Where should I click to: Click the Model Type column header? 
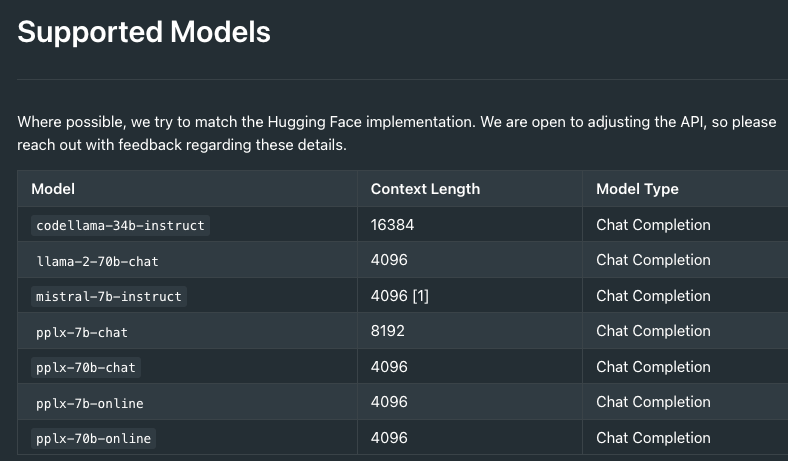point(637,189)
